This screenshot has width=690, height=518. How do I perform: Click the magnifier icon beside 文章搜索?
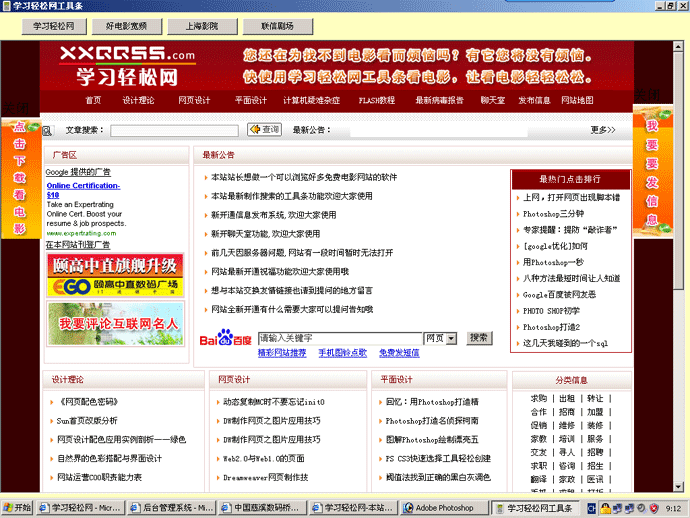tap(48, 130)
